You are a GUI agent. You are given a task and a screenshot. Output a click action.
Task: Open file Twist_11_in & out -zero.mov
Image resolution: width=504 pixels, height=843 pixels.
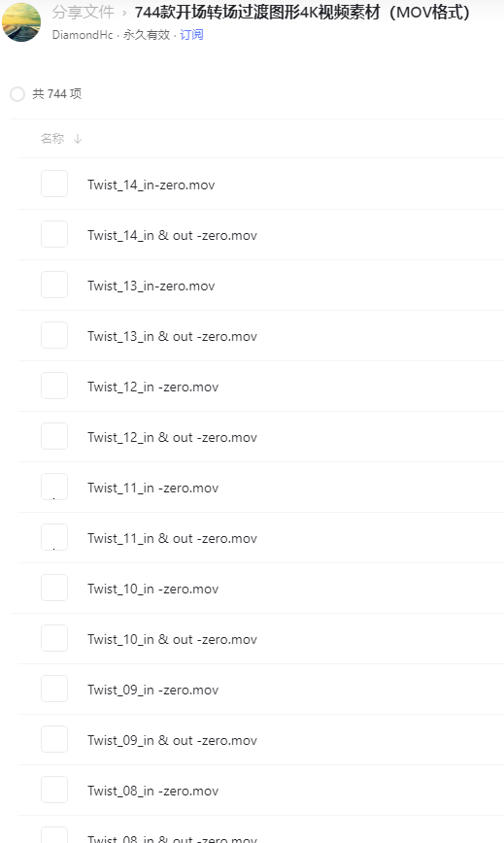click(173, 539)
